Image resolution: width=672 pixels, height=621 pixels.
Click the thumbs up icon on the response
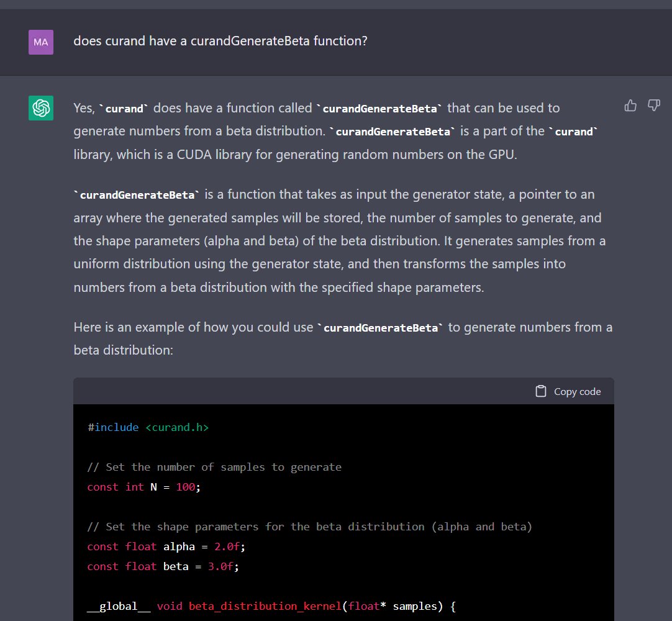(x=630, y=106)
